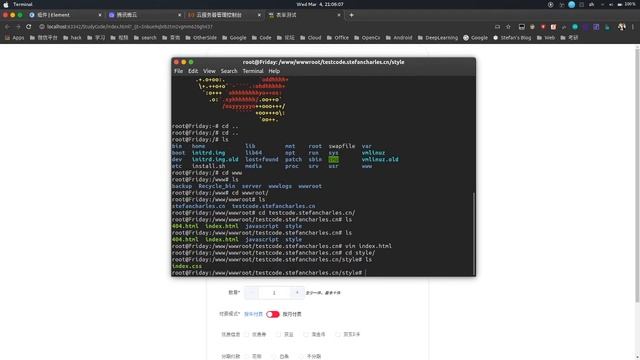Open the Chrome three-dot menu
640x360 pixels.
pyautogui.click(x=633, y=27)
